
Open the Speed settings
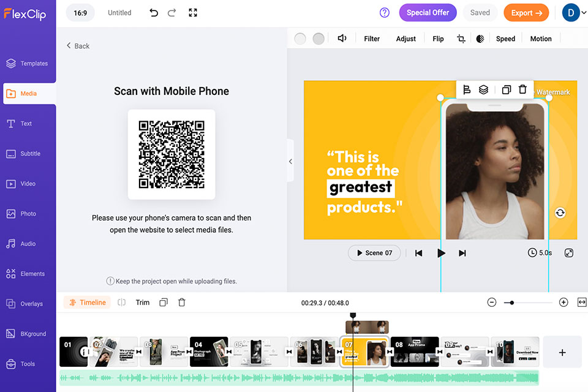(505, 39)
